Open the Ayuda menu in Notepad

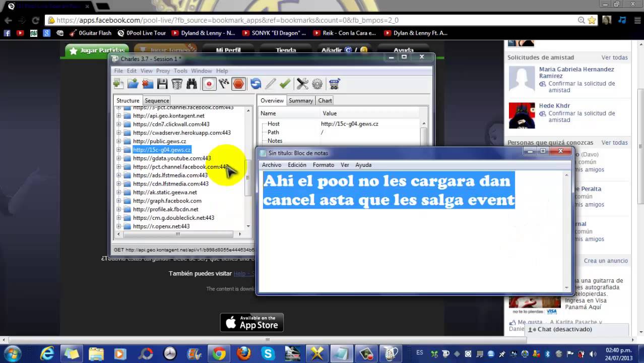(363, 165)
